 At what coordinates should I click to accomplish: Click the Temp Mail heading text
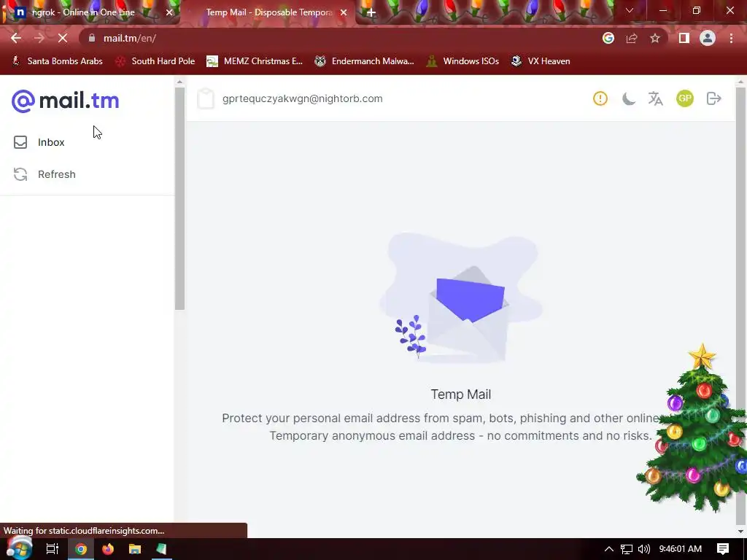point(461,394)
